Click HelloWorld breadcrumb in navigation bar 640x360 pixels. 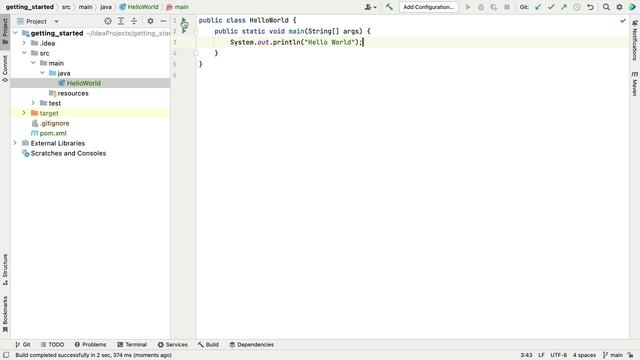[x=139, y=7]
